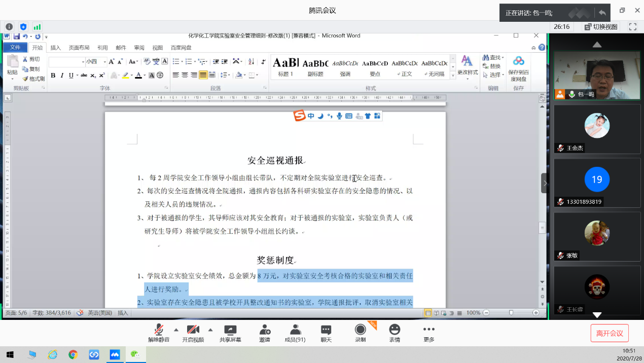Click the network signal strength icon
Image resolution: width=644 pixels, height=363 pixels.
click(37, 27)
